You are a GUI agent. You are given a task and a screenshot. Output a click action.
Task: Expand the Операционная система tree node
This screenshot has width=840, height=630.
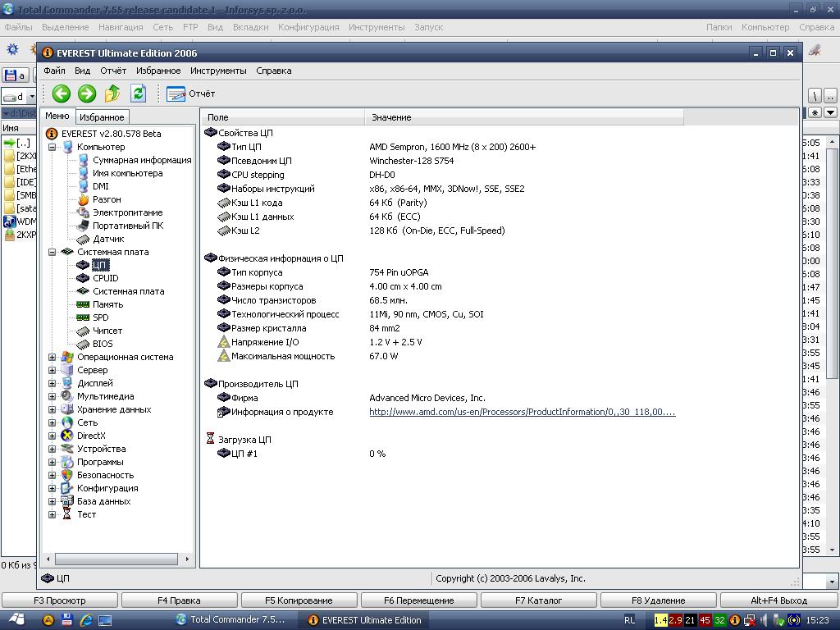coord(52,357)
